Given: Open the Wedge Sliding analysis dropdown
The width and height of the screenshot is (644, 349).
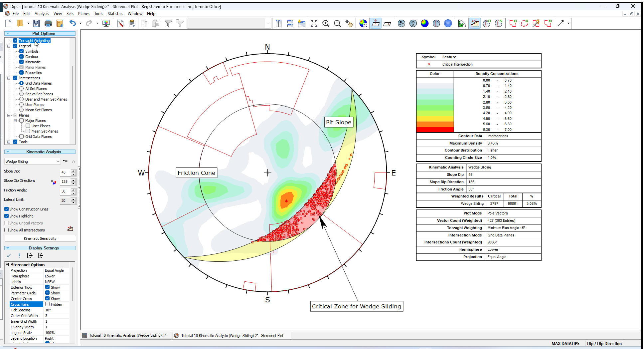Looking at the screenshot, I should (x=59, y=161).
